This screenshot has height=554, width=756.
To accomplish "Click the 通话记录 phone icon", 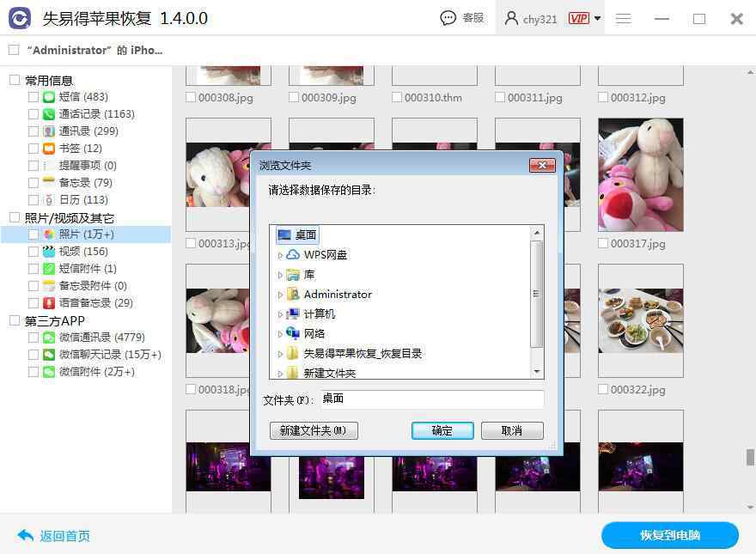I will pos(49,114).
